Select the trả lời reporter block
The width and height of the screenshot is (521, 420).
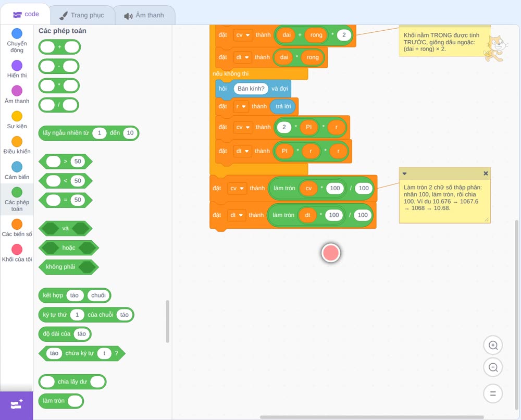click(283, 106)
